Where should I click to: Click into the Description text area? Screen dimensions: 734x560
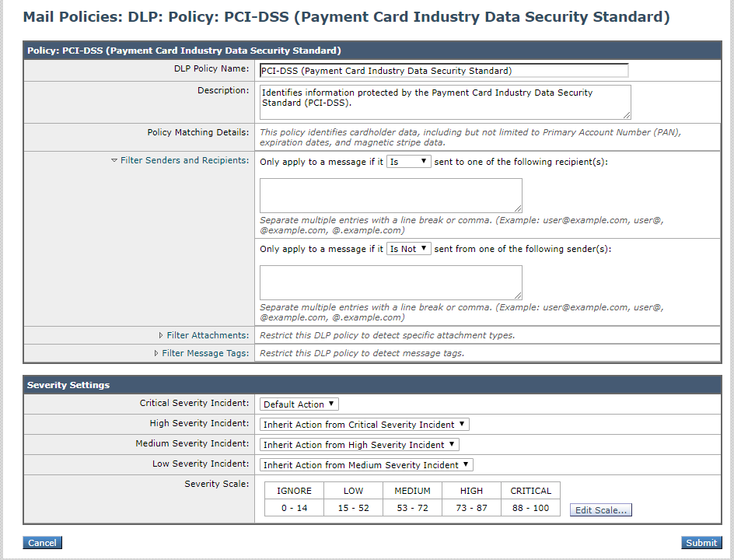[446, 102]
